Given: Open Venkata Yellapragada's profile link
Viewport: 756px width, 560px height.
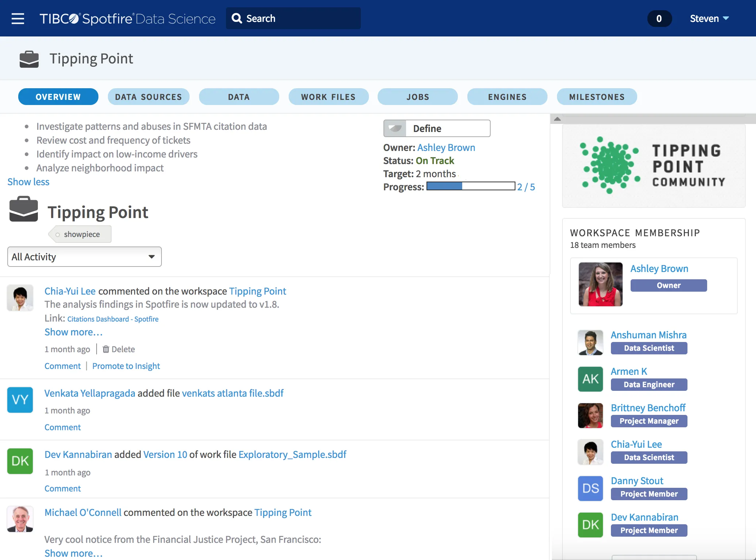Looking at the screenshot, I should point(90,393).
